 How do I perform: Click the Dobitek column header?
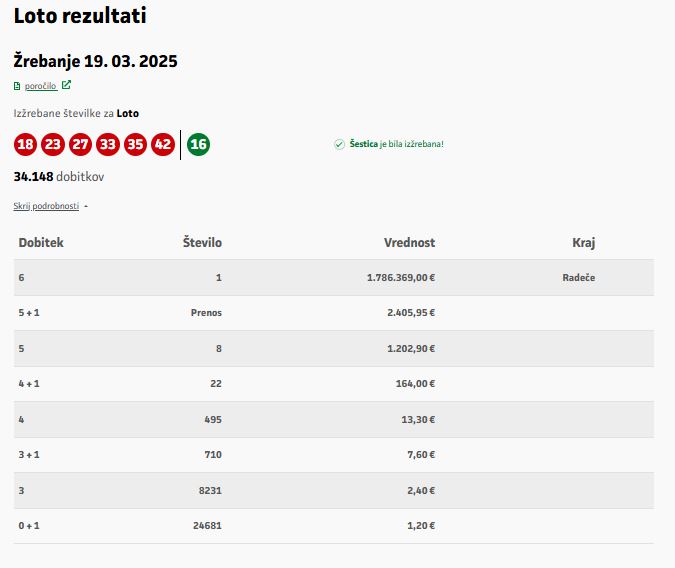(41, 242)
